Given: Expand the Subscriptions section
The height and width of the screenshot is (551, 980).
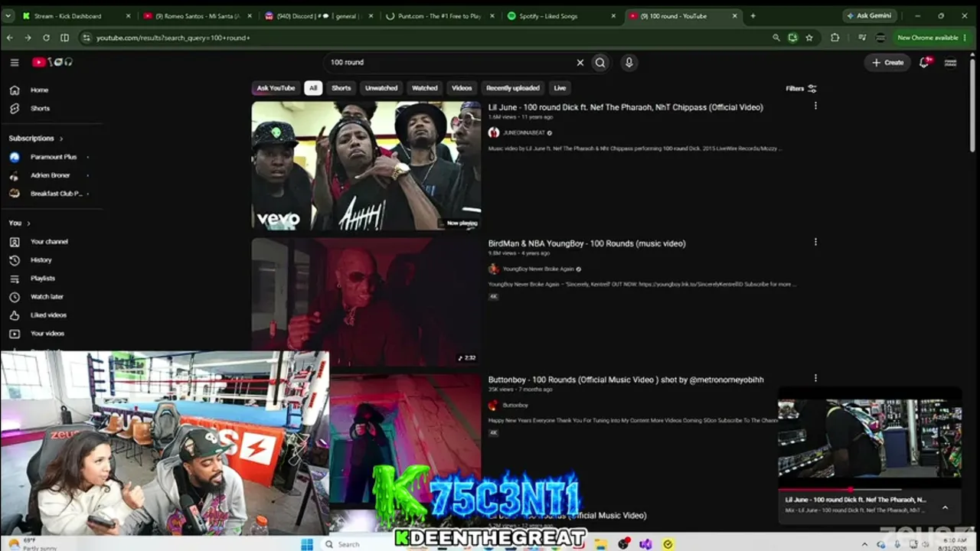Looking at the screenshot, I should tap(36, 139).
